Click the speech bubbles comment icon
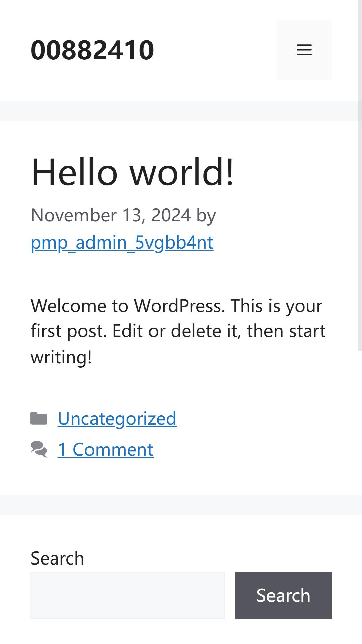The image size is (362, 644). 39,449
